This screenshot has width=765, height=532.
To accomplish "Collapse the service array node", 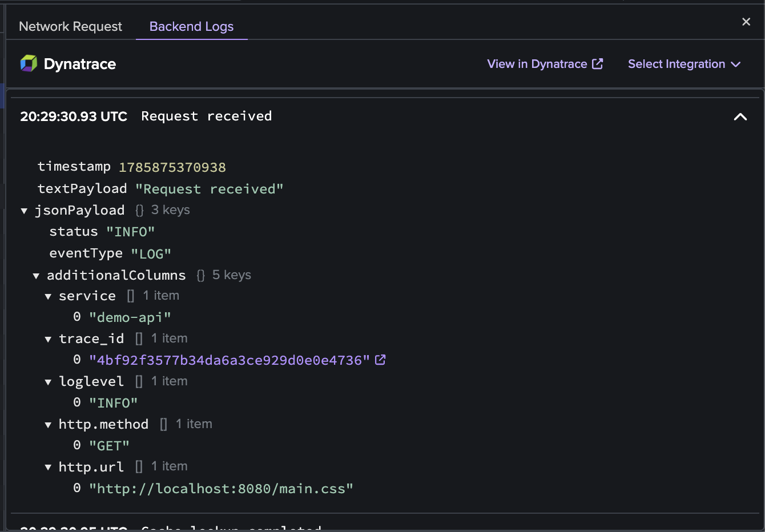I will tap(48, 296).
